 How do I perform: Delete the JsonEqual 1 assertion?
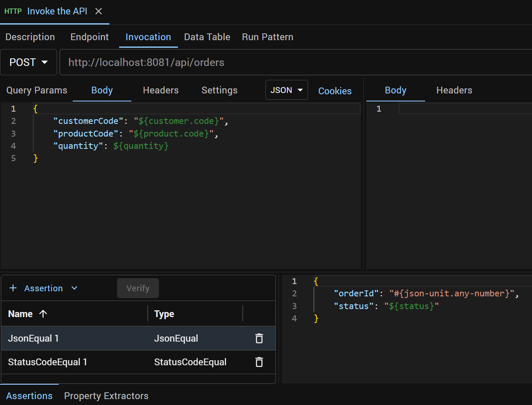259,338
